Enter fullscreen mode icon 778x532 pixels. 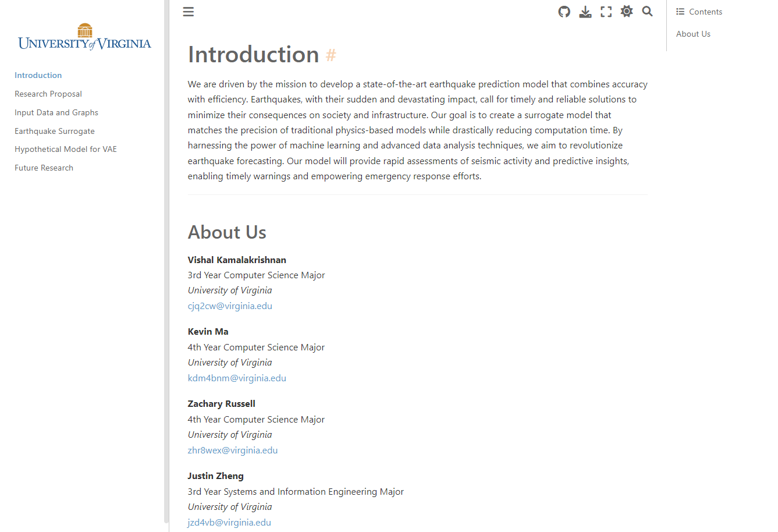(606, 12)
